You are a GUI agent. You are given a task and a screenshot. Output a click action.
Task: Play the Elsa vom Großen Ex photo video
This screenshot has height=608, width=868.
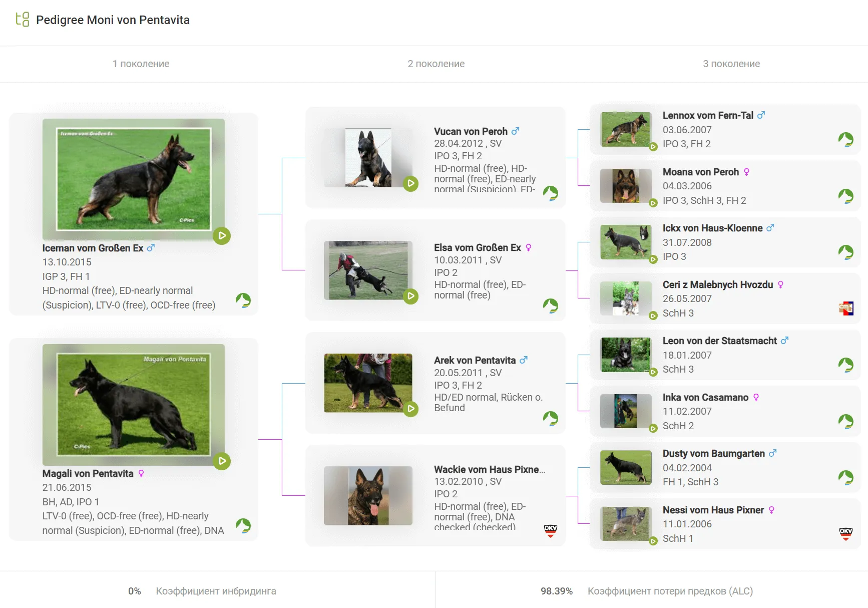(410, 296)
